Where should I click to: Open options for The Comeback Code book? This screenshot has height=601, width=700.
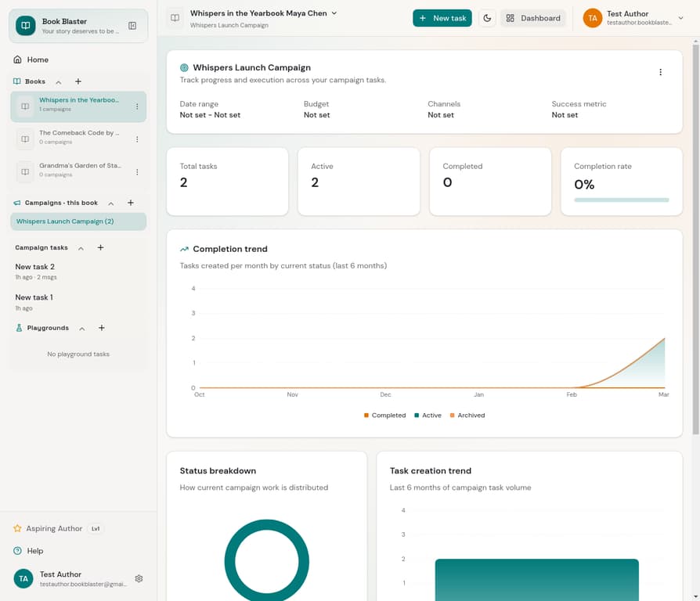137,139
